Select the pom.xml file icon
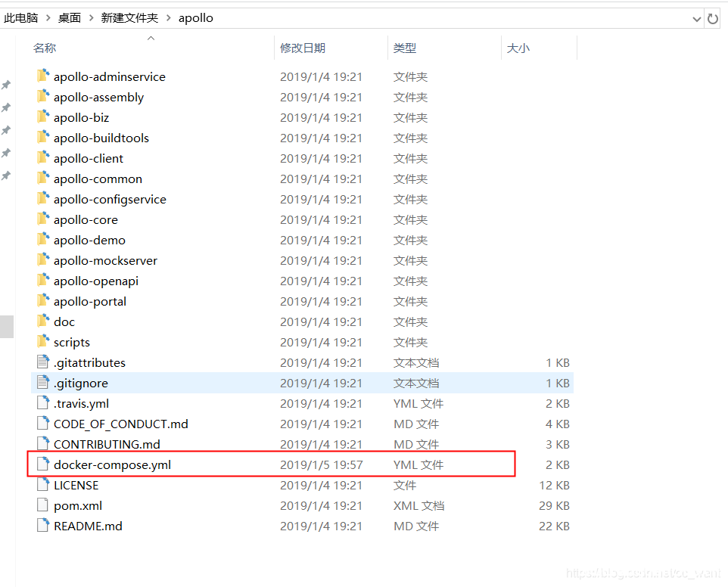This screenshot has width=728, height=587. (x=42, y=505)
